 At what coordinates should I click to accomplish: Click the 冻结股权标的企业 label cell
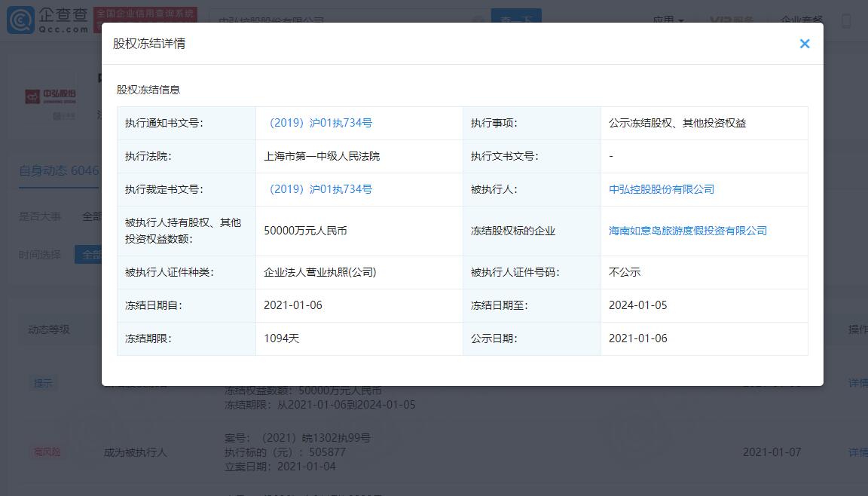[532, 231]
